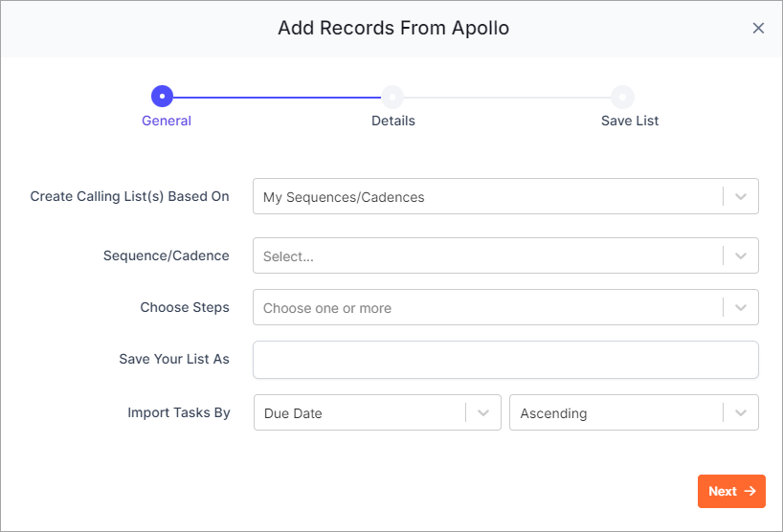Click the Add Records From Apollo title
Screen dimensions: 783x532
click(x=393, y=28)
